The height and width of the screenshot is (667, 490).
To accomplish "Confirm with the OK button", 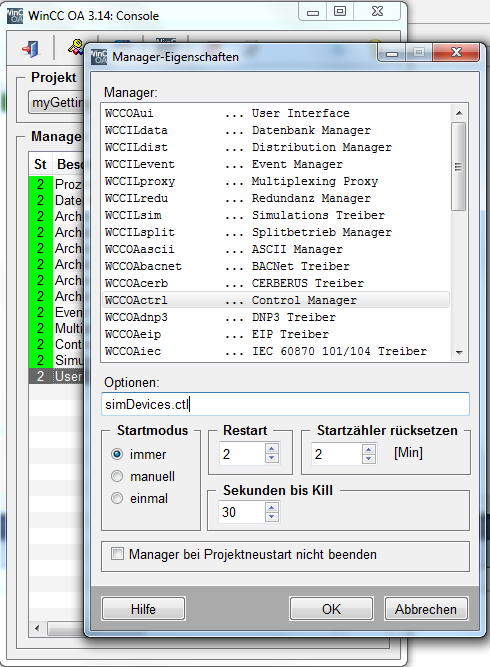I will pos(331,609).
